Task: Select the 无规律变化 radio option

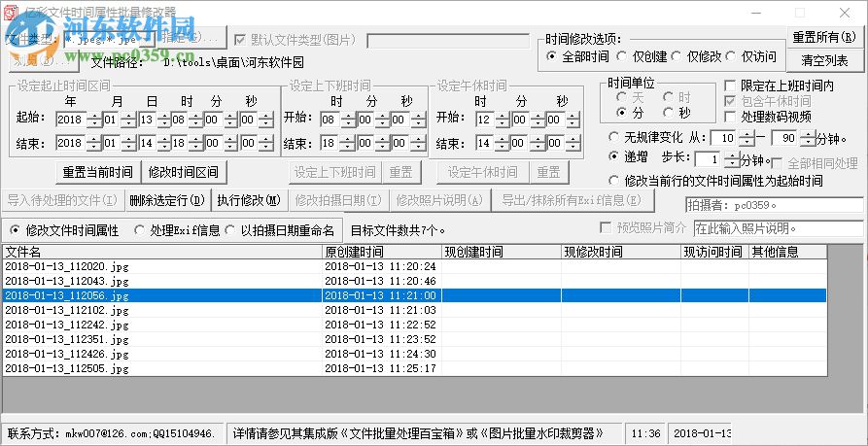Action: tap(645, 137)
